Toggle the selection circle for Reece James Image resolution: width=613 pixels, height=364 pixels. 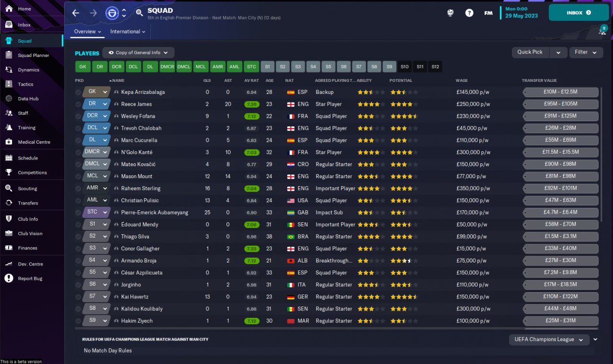click(78, 104)
